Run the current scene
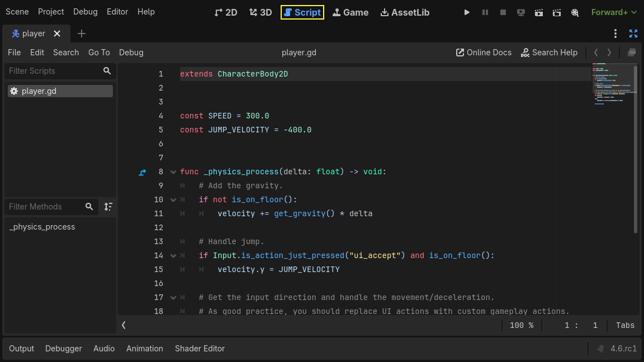The image size is (644, 362). (538, 12)
